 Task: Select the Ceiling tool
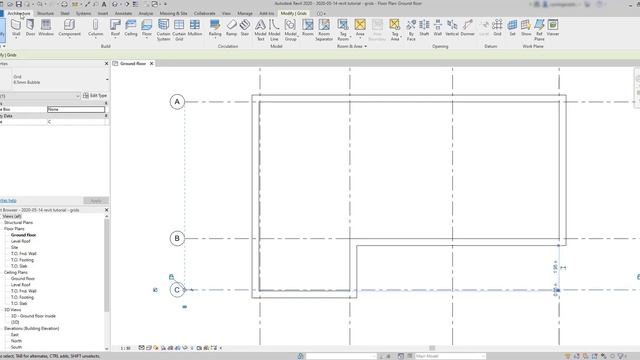[131, 28]
